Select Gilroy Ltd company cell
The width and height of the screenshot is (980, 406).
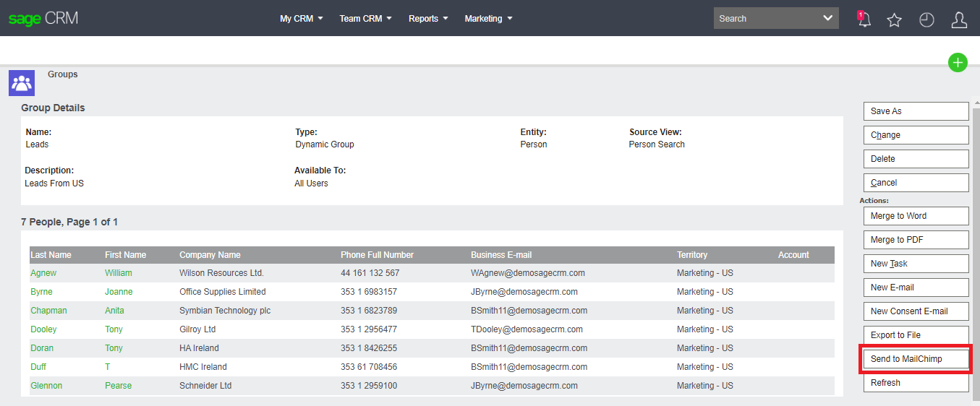197,329
